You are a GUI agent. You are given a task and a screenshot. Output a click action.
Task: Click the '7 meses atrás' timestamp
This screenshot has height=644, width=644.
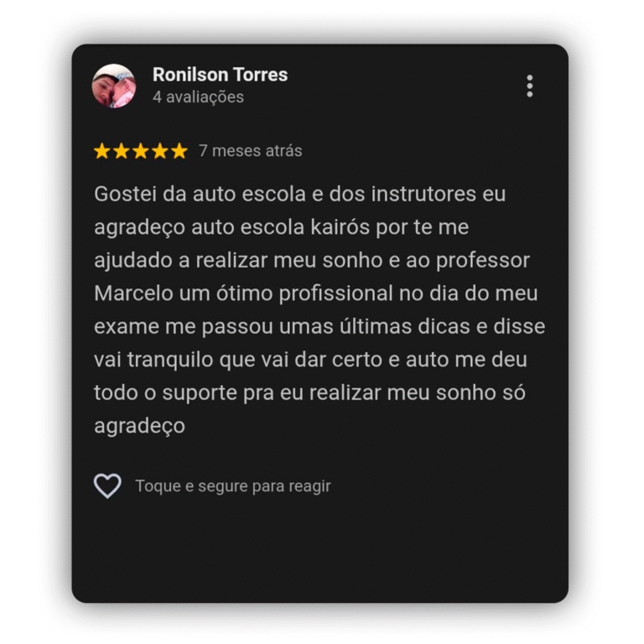point(251,151)
